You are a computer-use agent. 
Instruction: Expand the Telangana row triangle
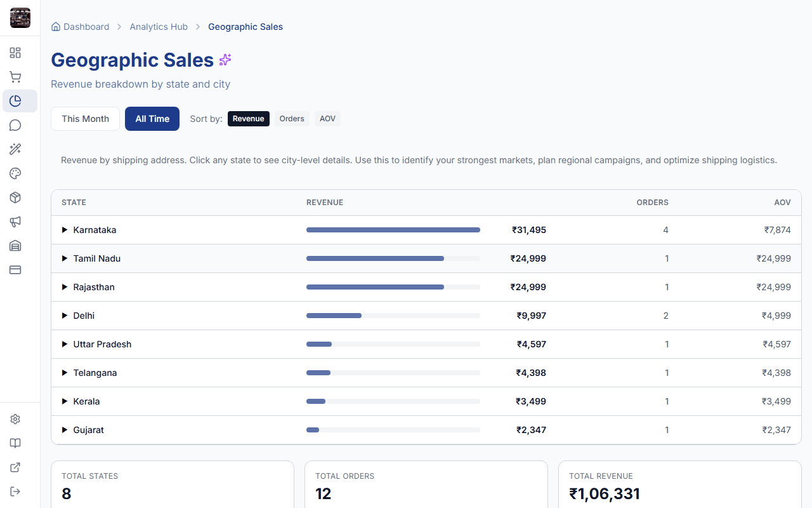(x=65, y=373)
